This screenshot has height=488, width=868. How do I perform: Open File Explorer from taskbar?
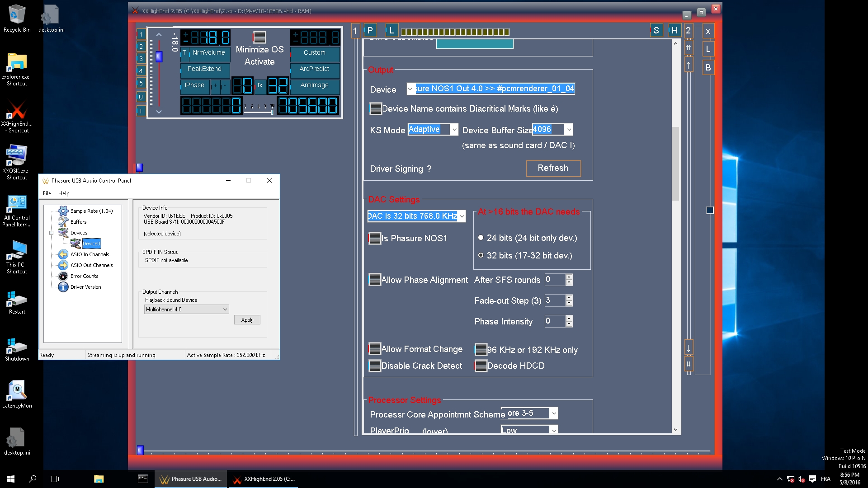click(x=99, y=479)
